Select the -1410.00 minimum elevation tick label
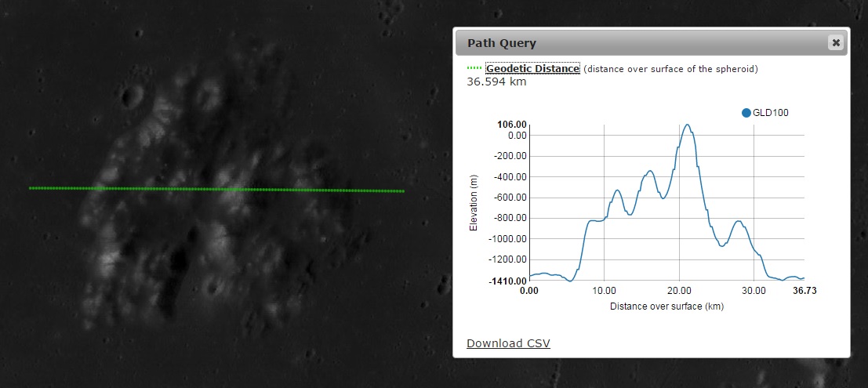Image resolution: width=868 pixels, height=388 pixels. click(507, 281)
